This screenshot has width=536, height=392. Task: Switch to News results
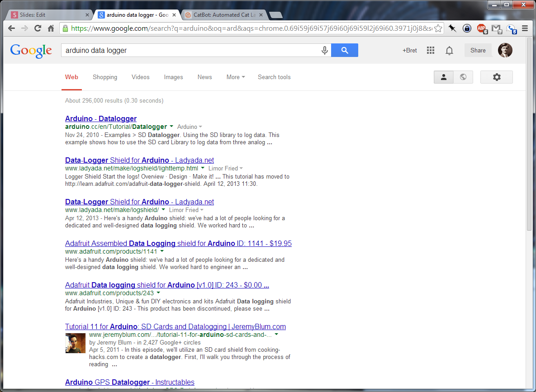pyautogui.click(x=205, y=77)
